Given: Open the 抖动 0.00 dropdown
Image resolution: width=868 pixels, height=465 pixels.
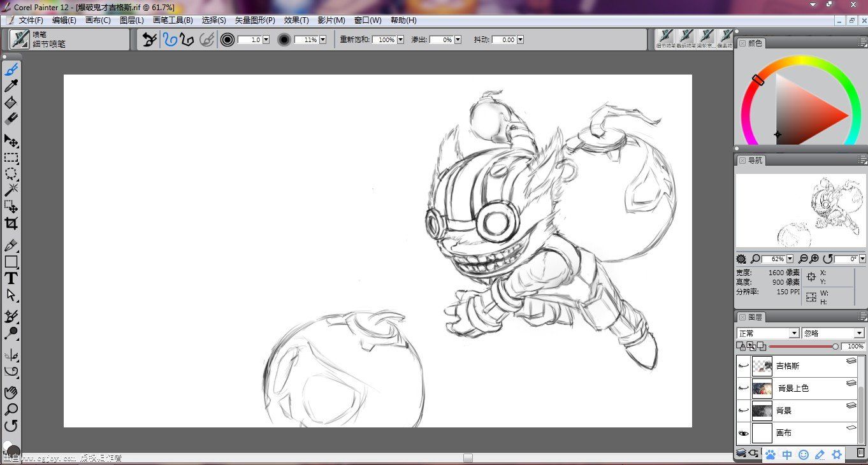Looking at the screenshot, I should tap(520, 39).
